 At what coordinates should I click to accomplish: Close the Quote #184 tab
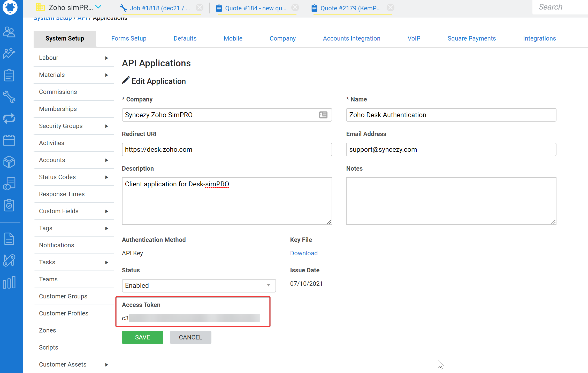click(x=295, y=7)
